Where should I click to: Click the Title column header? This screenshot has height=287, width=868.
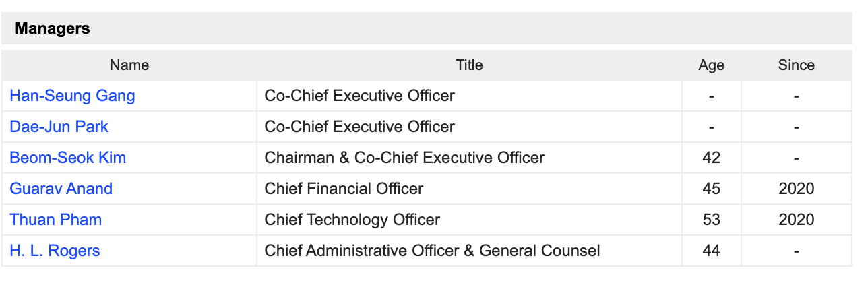(469, 65)
